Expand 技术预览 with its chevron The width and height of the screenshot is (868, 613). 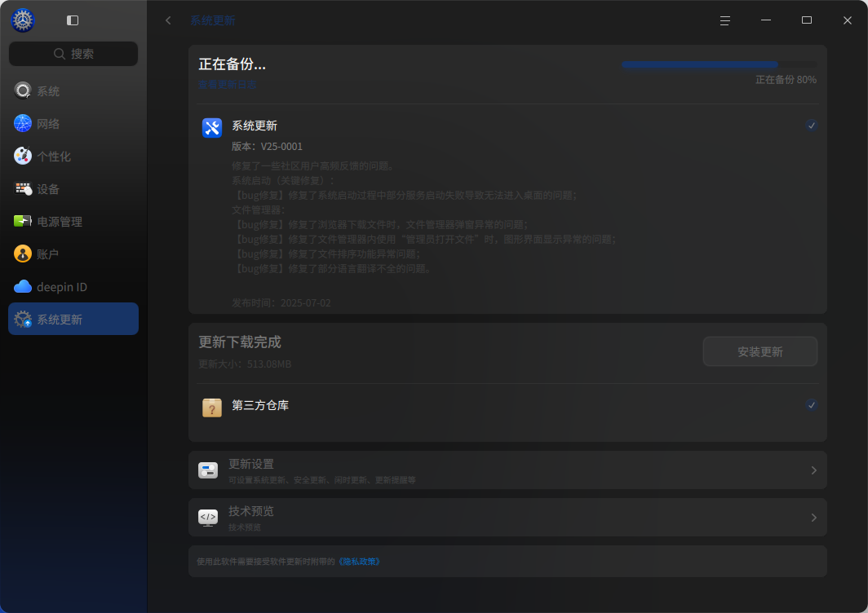tap(814, 518)
